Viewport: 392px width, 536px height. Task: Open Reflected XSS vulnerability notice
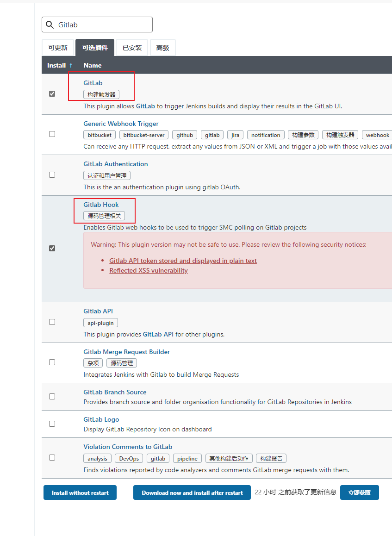point(148,270)
